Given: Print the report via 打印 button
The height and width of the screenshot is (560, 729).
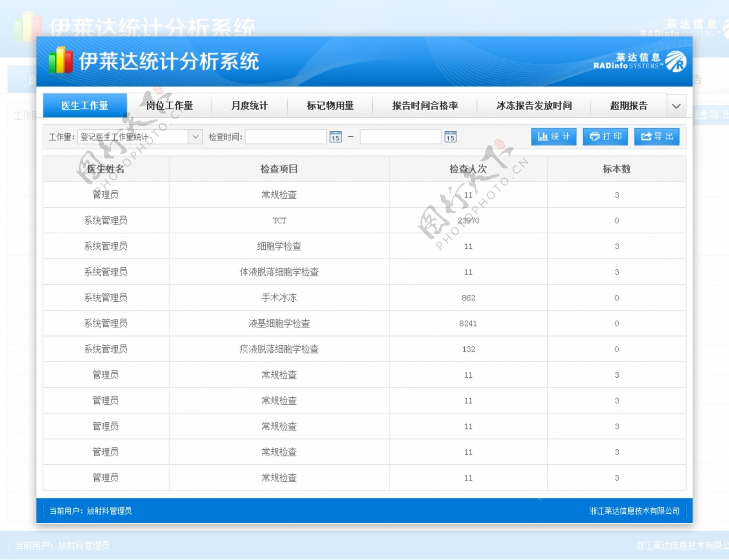Looking at the screenshot, I should coord(606,137).
